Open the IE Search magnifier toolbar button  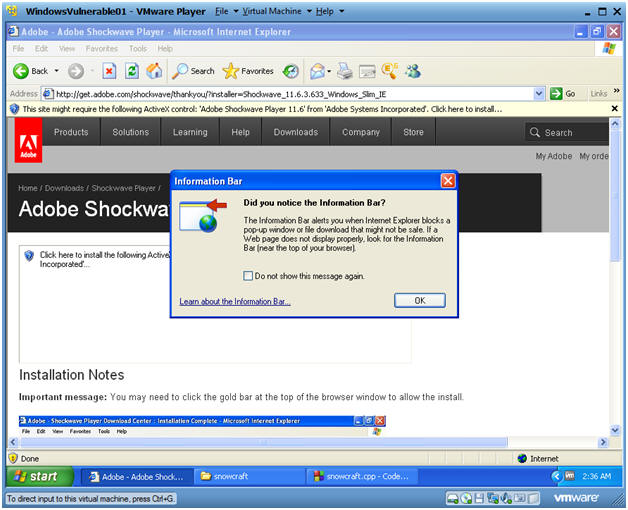click(x=194, y=71)
